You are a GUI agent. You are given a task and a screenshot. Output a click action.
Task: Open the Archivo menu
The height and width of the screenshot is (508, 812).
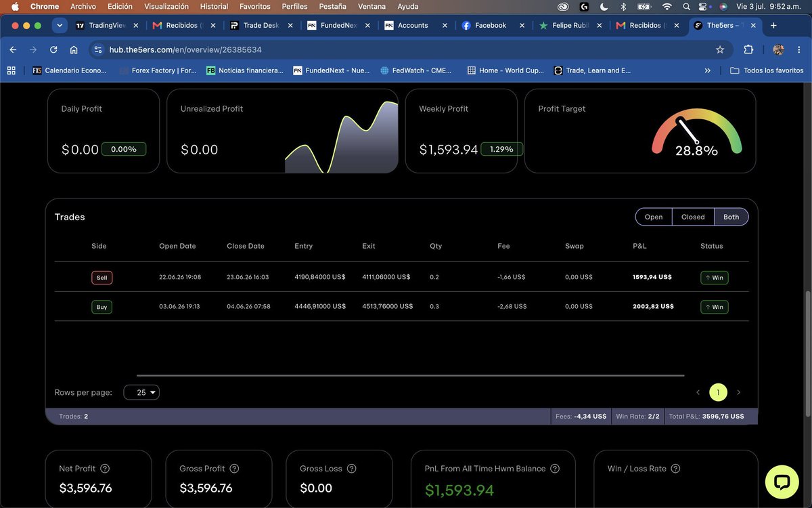[x=83, y=6]
